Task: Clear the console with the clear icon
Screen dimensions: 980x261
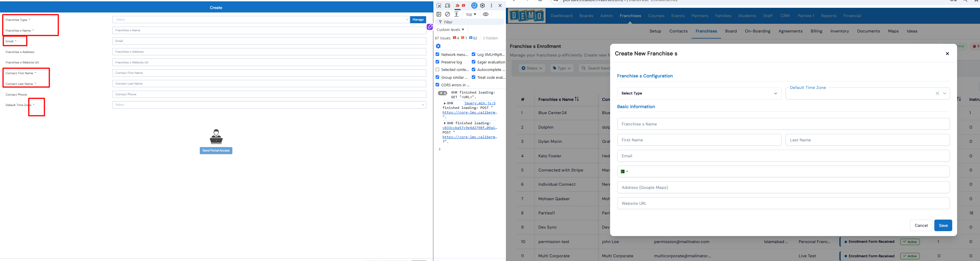Action: point(448,14)
